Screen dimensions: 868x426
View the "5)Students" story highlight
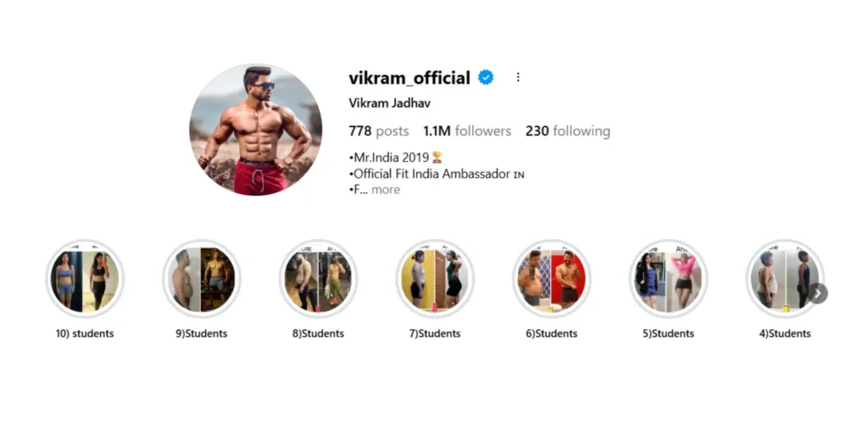click(668, 279)
